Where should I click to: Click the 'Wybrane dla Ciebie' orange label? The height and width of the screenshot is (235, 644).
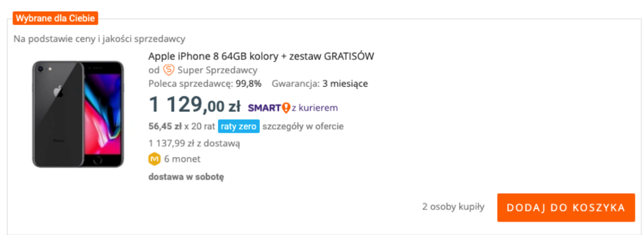point(55,19)
